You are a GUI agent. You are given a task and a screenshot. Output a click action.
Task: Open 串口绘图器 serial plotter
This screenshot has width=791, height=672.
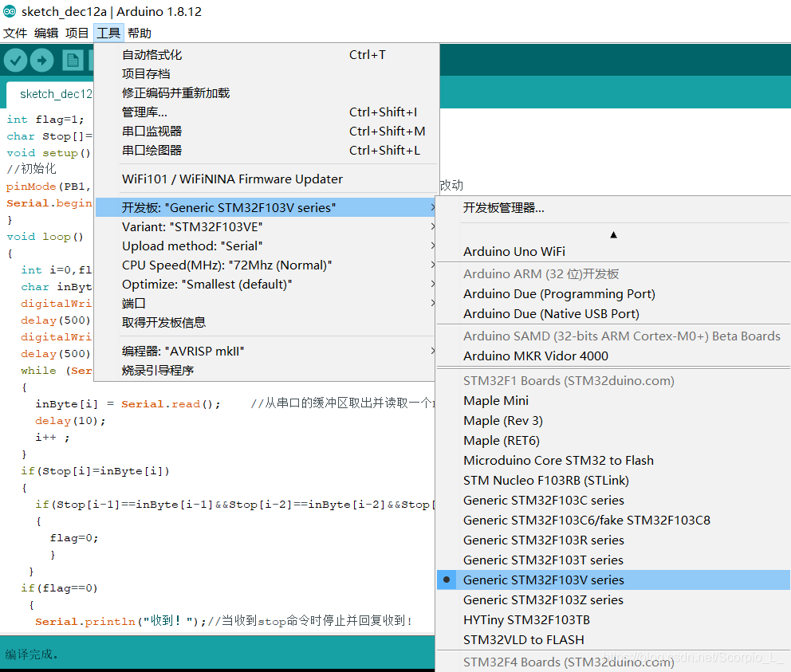coord(266,151)
